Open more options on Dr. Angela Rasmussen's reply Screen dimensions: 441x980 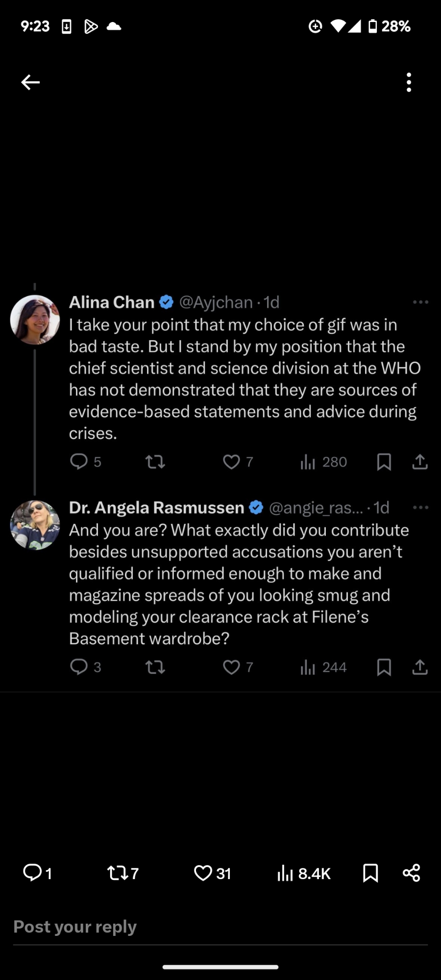[420, 508]
